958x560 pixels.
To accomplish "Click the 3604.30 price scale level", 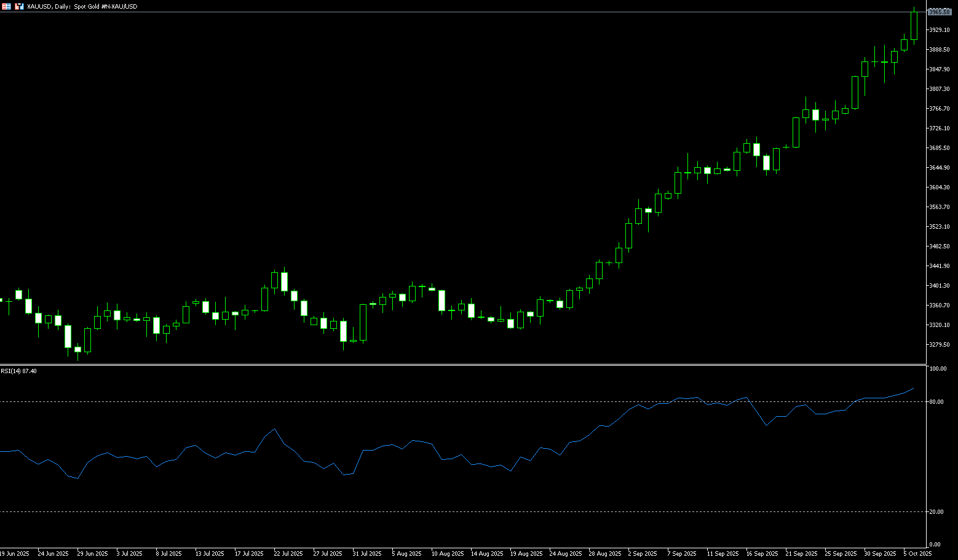I will pyautogui.click(x=939, y=187).
